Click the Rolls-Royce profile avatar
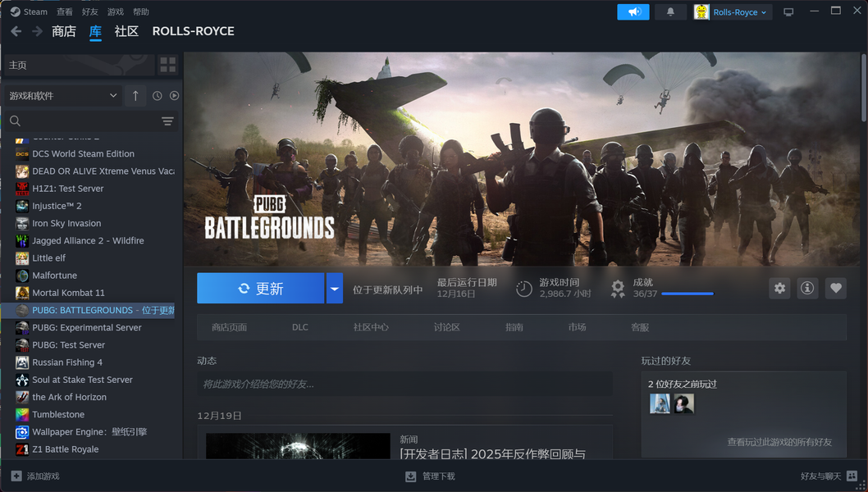The image size is (868, 492). coord(701,11)
